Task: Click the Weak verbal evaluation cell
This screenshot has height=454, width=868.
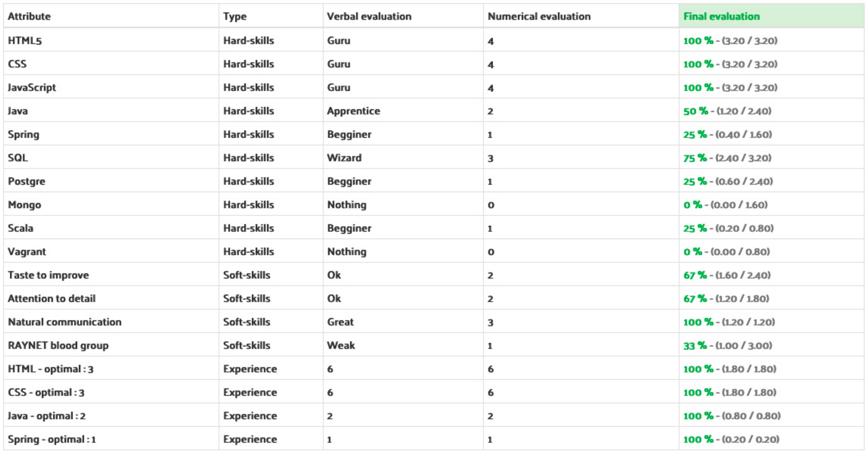Action: click(341, 345)
